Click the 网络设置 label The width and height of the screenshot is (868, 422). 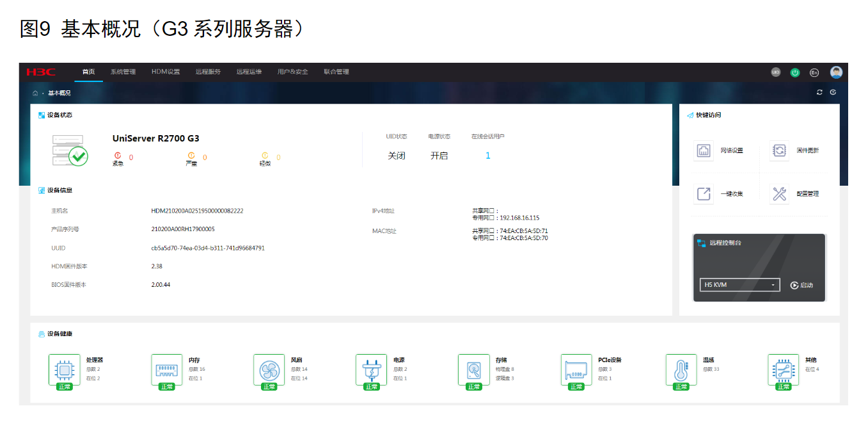click(x=732, y=150)
